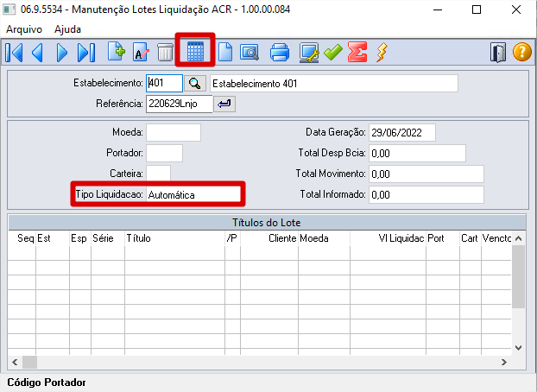Focus the Estabelecimento code field
The width and height of the screenshot is (537, 392).
click(164, 83)
